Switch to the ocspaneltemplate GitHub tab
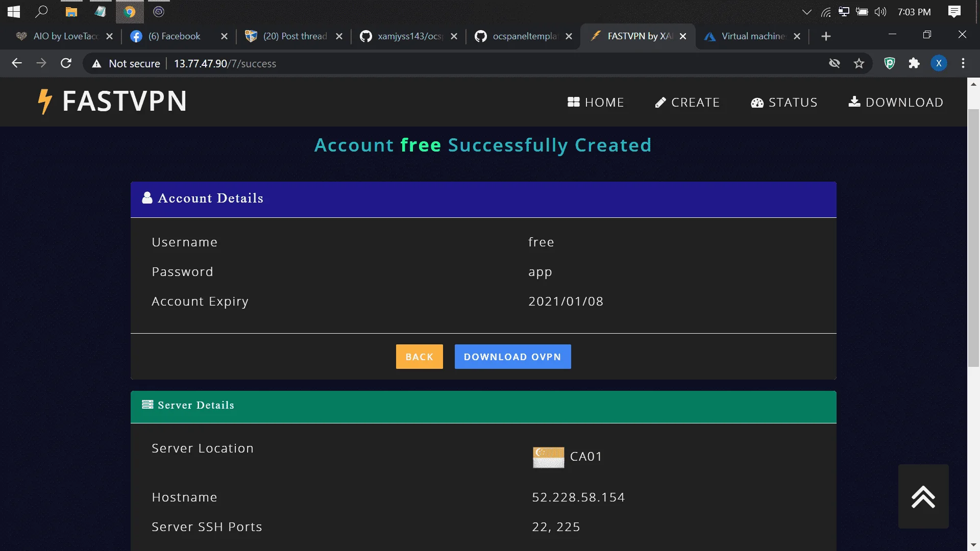The width and height of the screenshot is (980, 551). click(x=523, y=36)
